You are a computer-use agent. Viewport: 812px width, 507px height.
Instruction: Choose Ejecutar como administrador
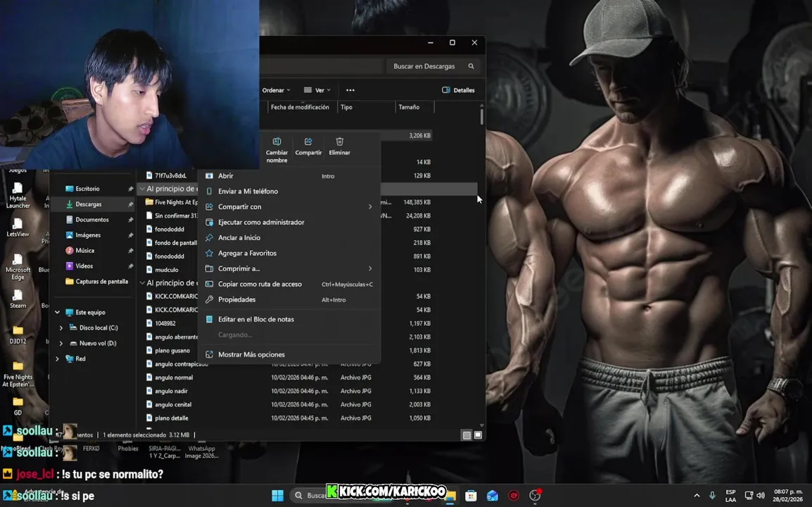290,223
